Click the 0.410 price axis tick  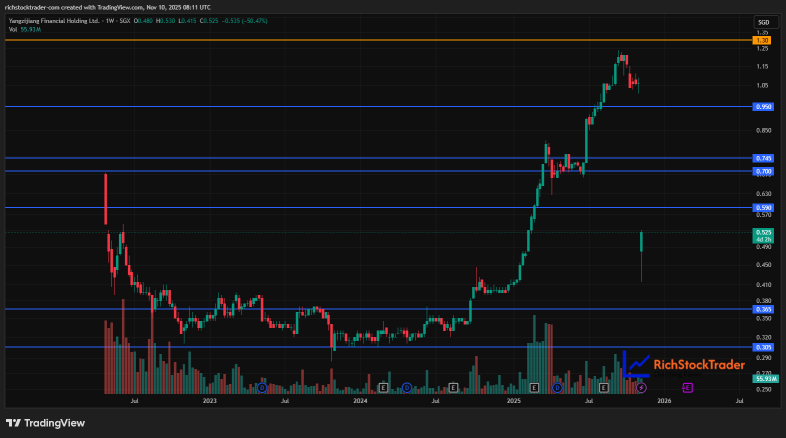[763, 285]
